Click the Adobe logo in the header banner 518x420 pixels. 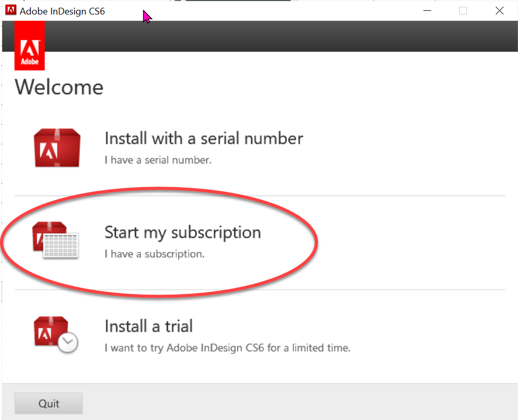29,45
